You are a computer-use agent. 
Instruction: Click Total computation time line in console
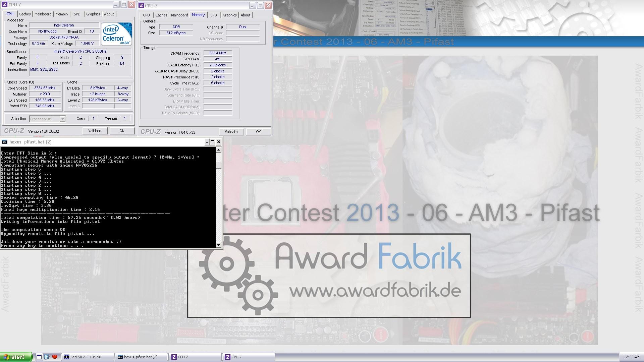pos(70,218)
